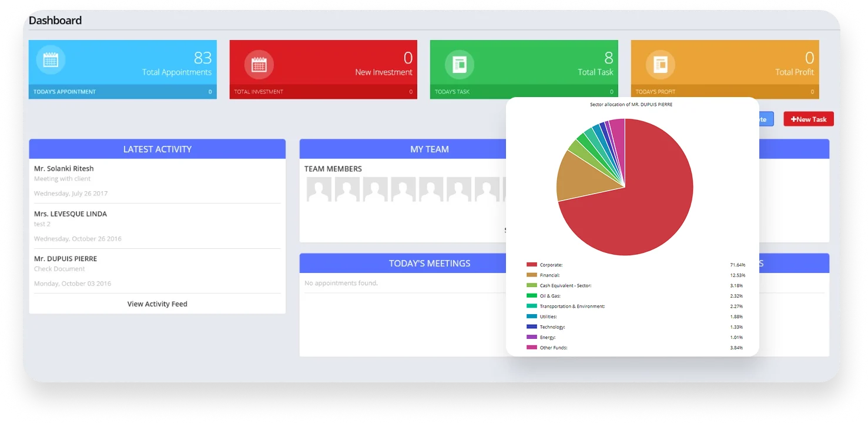Click the calendar icon on Total Appointments card
This screenshot has height=423, width=868.
point(51,60)
